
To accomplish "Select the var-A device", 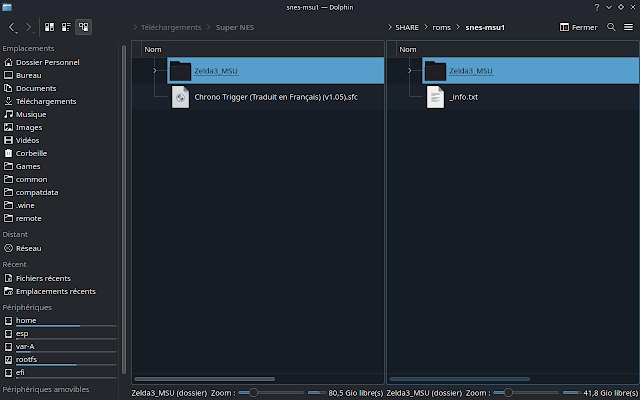I will [60, 347].
